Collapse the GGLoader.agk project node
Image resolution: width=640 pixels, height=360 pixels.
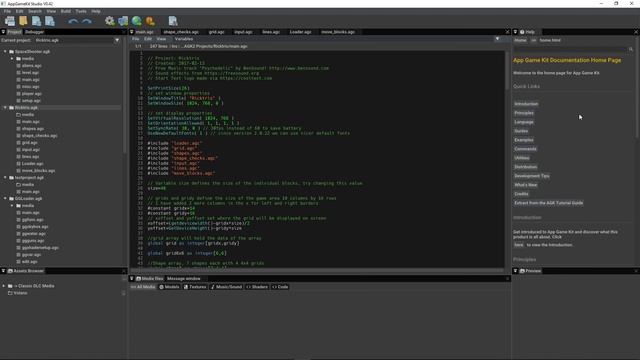click(x=5, y=198)
